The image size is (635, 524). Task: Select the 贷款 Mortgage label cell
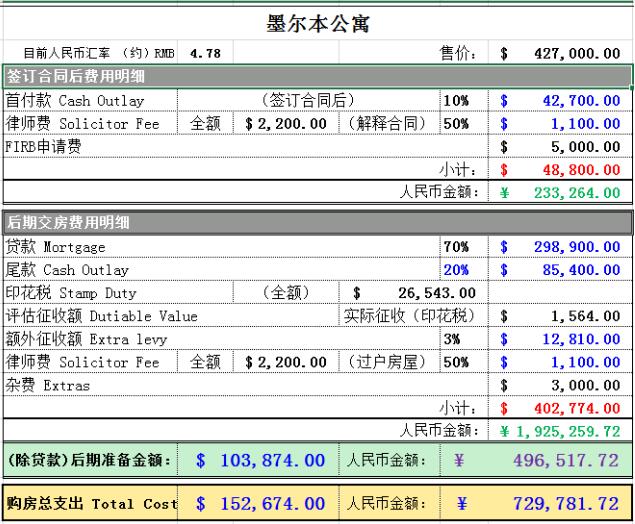pyautogui.click(x=56, y=246)
